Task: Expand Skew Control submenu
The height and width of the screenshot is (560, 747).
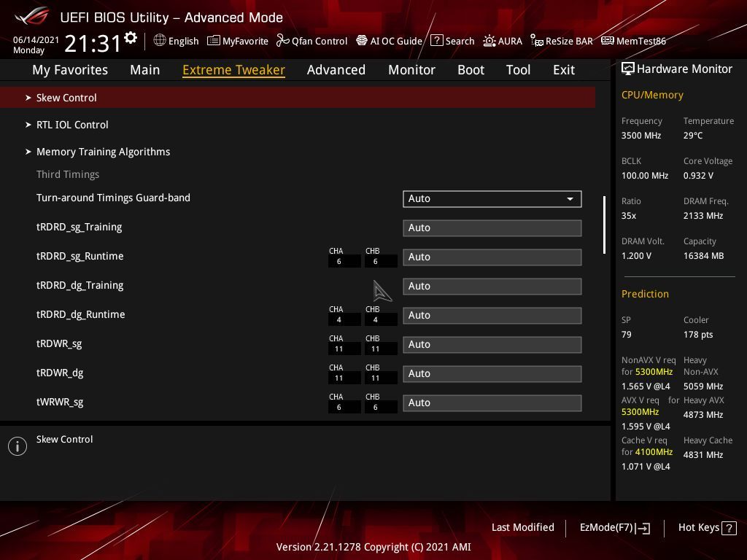Action: pos(298,98)
